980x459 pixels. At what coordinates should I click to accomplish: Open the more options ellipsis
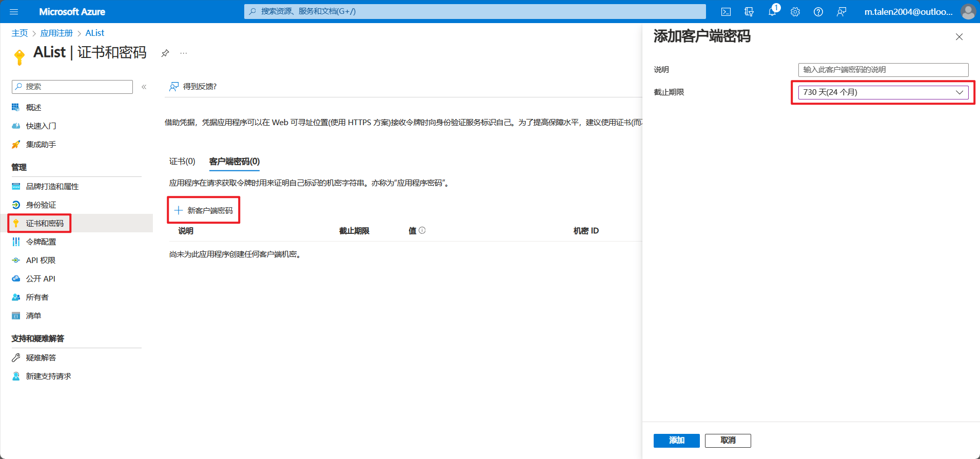tap(184, 53)
